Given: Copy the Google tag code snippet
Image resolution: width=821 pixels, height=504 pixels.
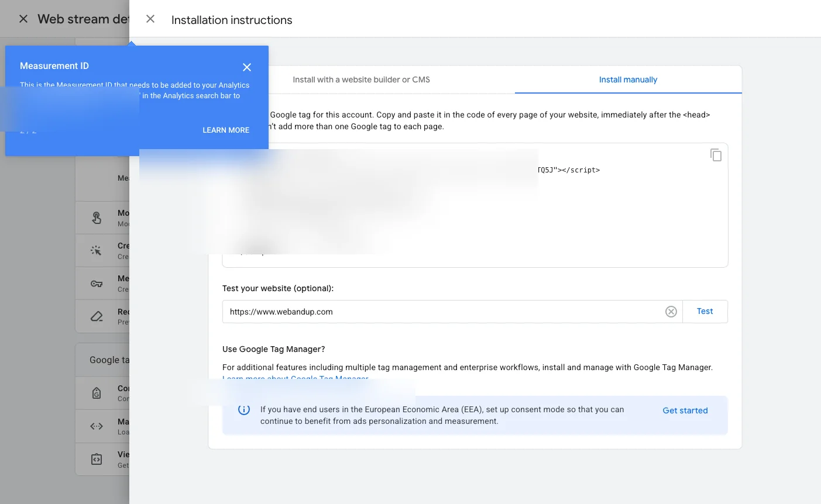Looking at the screenshot, I should [716, 154].
